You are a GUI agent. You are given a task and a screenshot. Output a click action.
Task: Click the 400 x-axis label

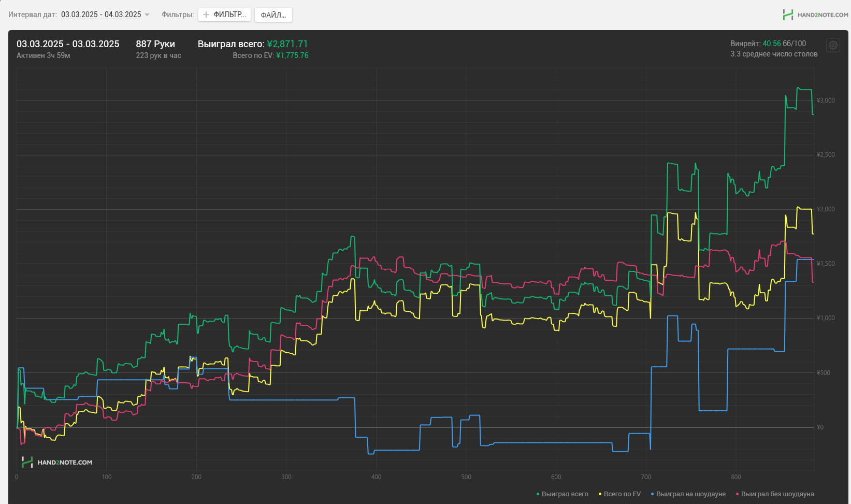point(377,477)
